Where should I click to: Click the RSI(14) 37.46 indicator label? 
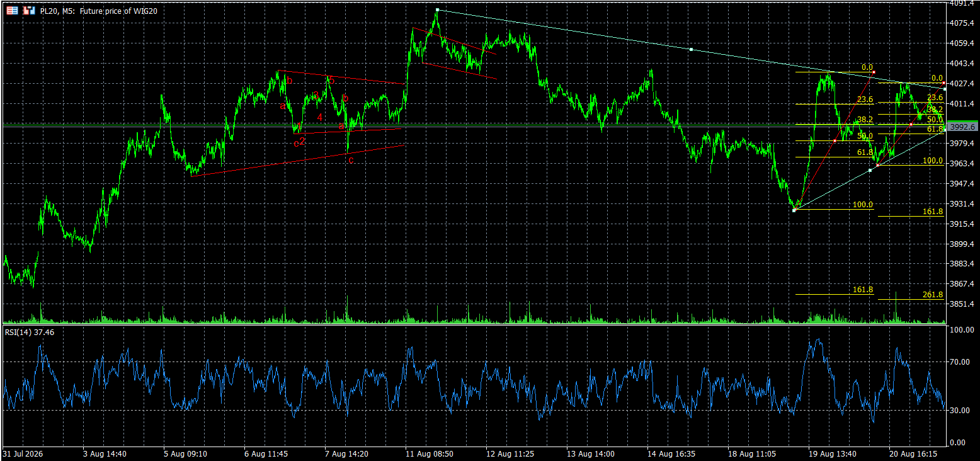point(30,332)
